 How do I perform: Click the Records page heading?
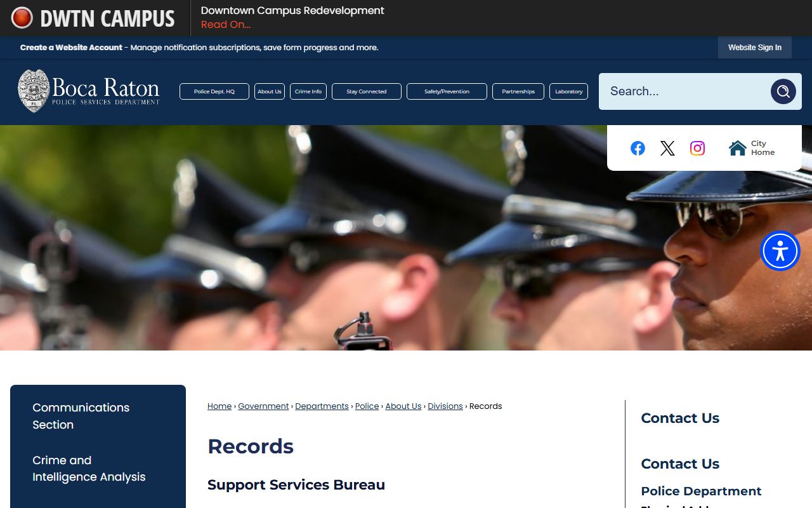pyautogui.click(x=251, y=446)
